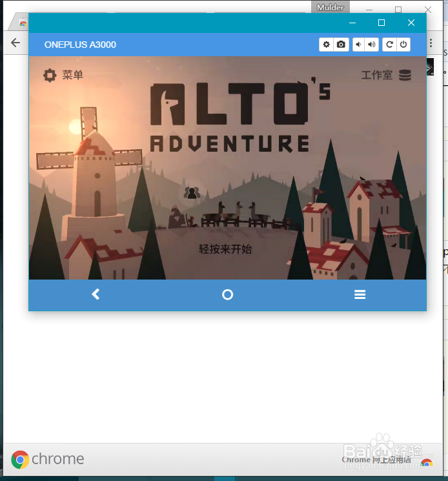Toggle the device power button icon
This screenshot has height=481, width=448.
[x=403, y=45]
